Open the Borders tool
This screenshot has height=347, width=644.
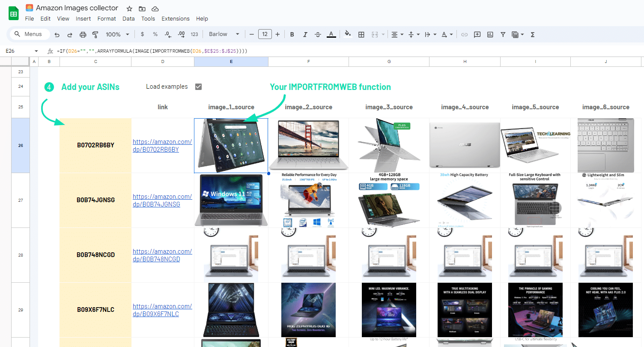tap(361, 35)
